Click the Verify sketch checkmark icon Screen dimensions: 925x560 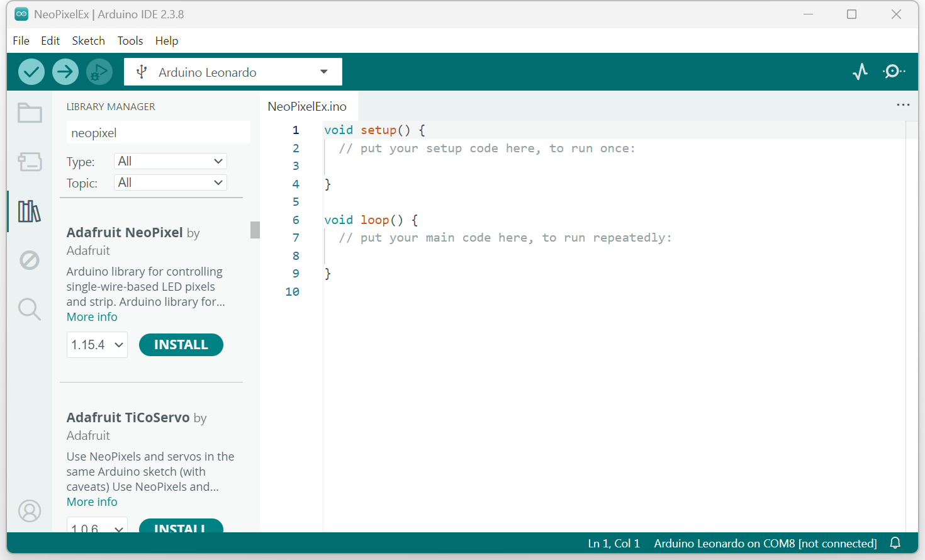tap(31, 72)
